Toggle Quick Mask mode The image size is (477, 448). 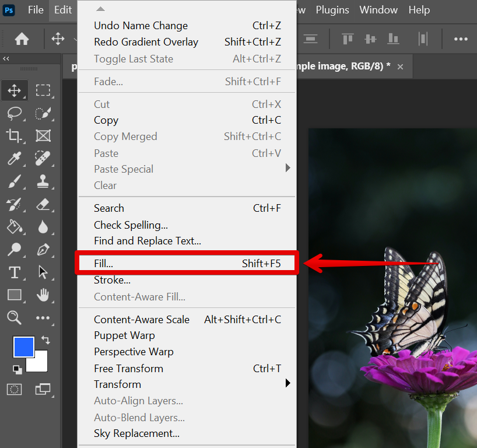click(x=15, y=388)
